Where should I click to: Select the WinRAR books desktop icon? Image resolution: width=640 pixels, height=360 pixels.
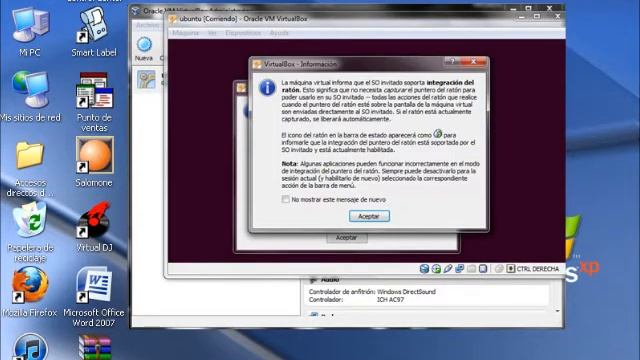coord(94,348)
